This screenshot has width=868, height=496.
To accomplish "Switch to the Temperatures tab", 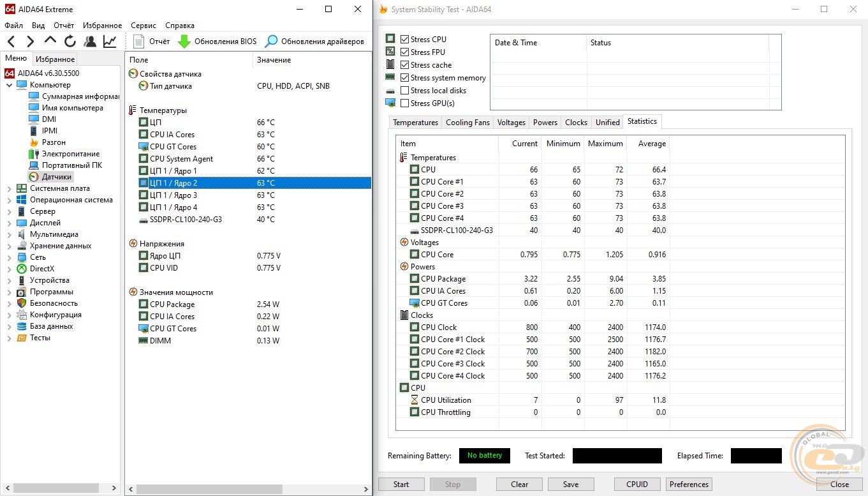I will (x=415, y=123).
